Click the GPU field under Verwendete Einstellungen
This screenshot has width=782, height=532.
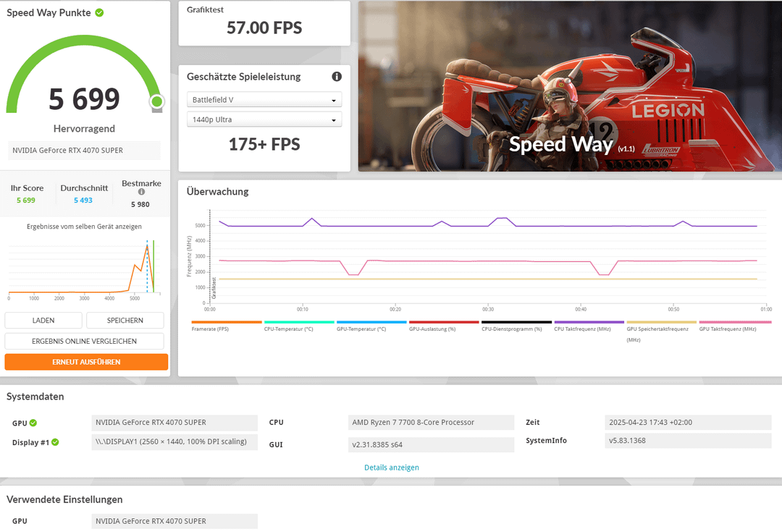175,521
